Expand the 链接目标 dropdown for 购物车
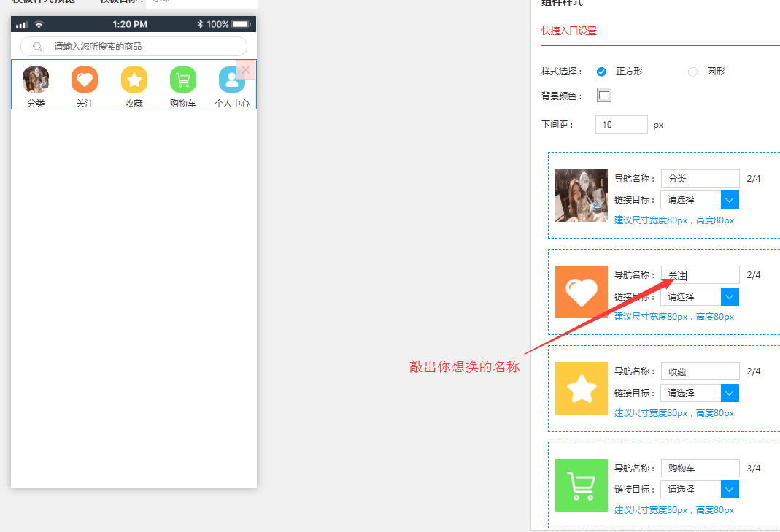 click(x=730, y=489)
